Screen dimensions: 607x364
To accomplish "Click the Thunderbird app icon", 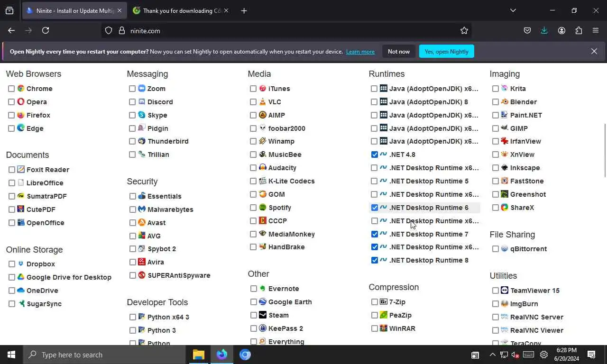I will (142, 141).
